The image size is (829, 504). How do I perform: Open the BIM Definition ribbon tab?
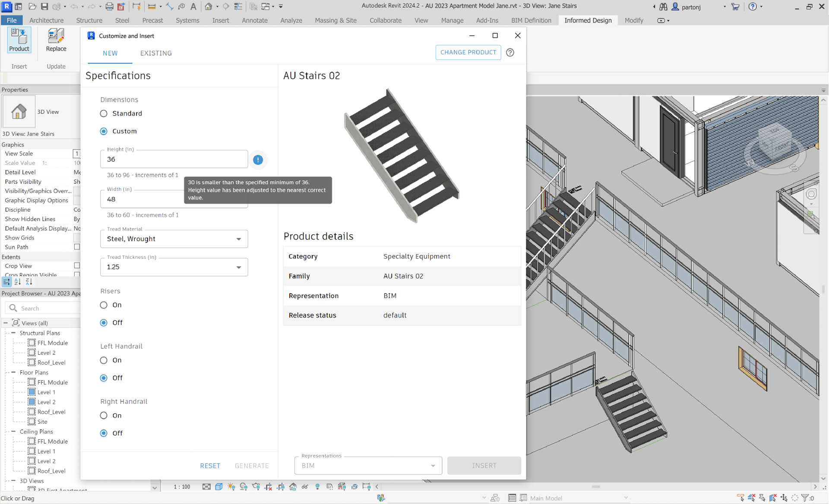(531, 20)
